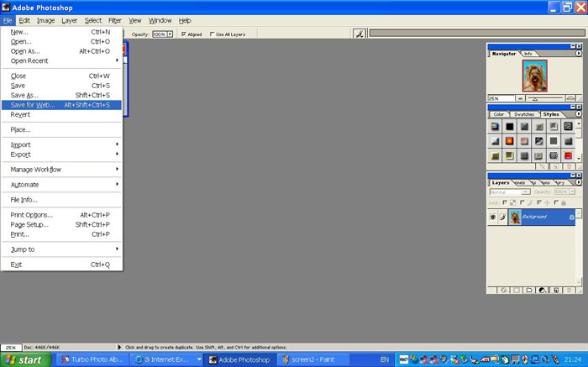Viewport: 588px width, 367px height.
Task: Click the trash icon in the Styles panel
Action: coord(569,166)
